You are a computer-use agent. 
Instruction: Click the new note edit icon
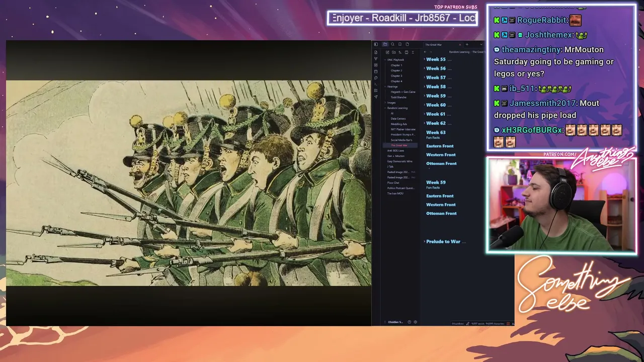pos(387,52)
